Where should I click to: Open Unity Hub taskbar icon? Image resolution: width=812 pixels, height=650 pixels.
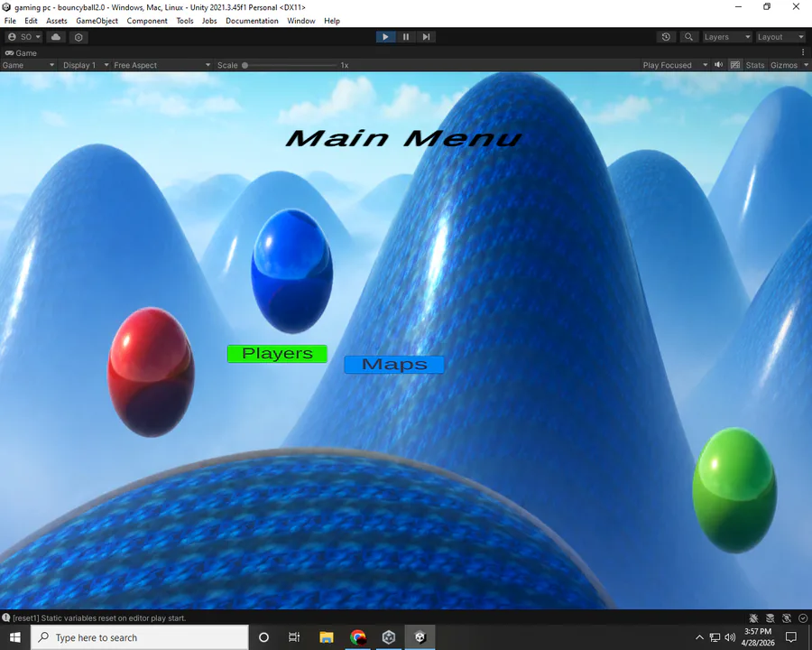(389, 637)
